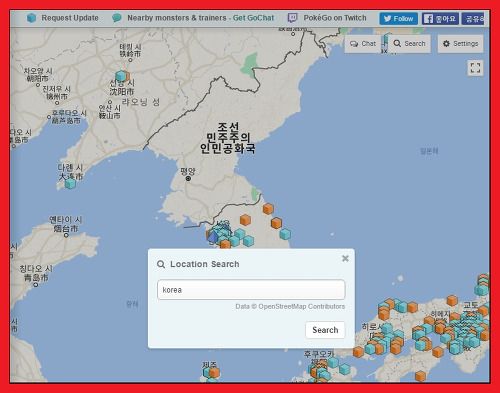Focus the location search text field
500x393 pixels.
click(x=251, y=290)
